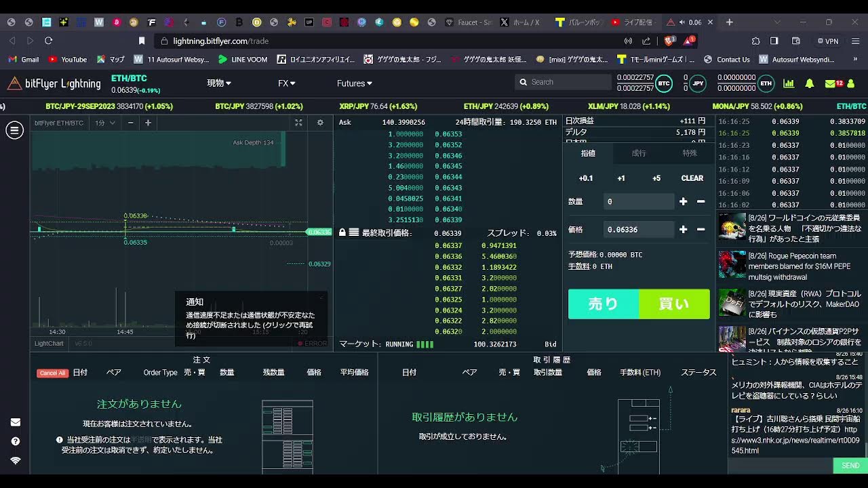Send chat message with SEND button

[850, 466]
